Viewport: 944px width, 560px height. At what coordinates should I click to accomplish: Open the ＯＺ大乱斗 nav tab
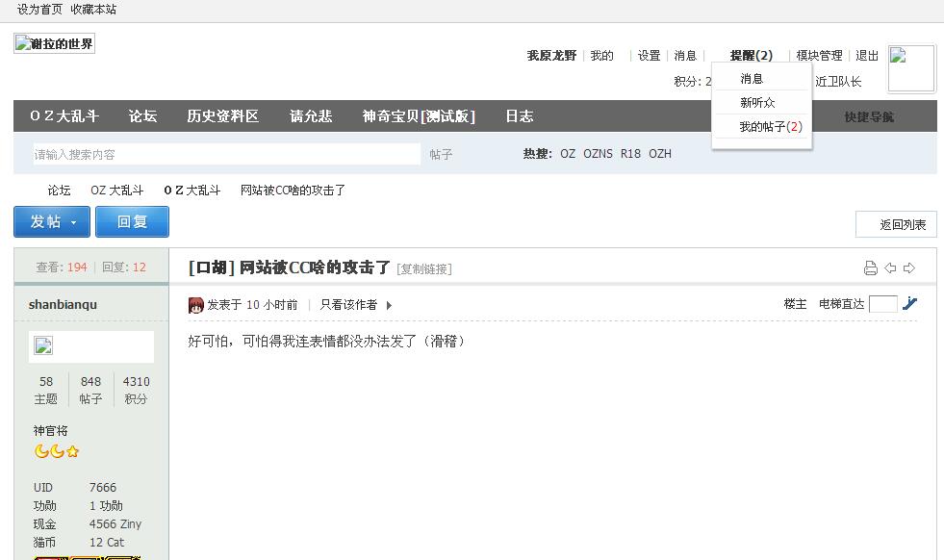[x=65, y=116]
